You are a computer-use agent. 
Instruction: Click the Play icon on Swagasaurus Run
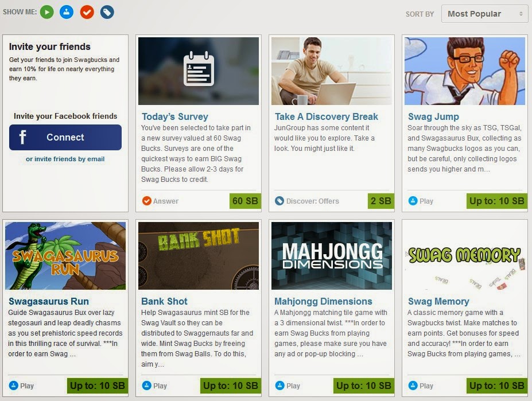point(15,386)
